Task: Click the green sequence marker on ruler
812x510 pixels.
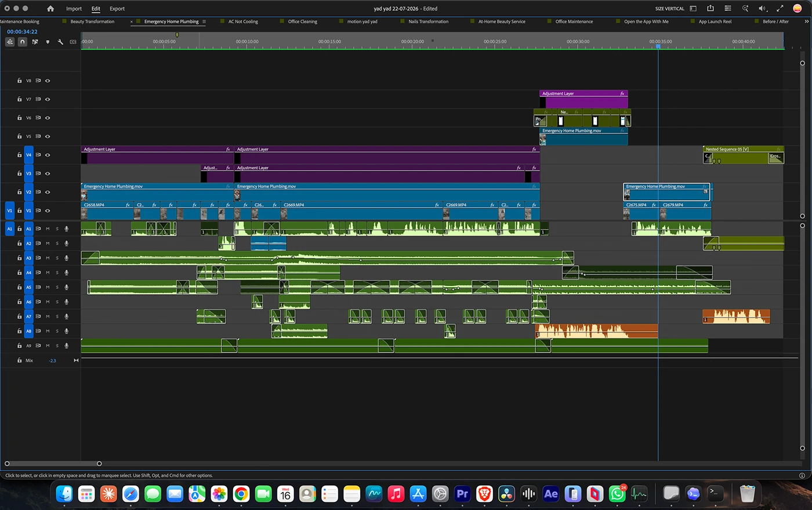Action: [177, 35]
